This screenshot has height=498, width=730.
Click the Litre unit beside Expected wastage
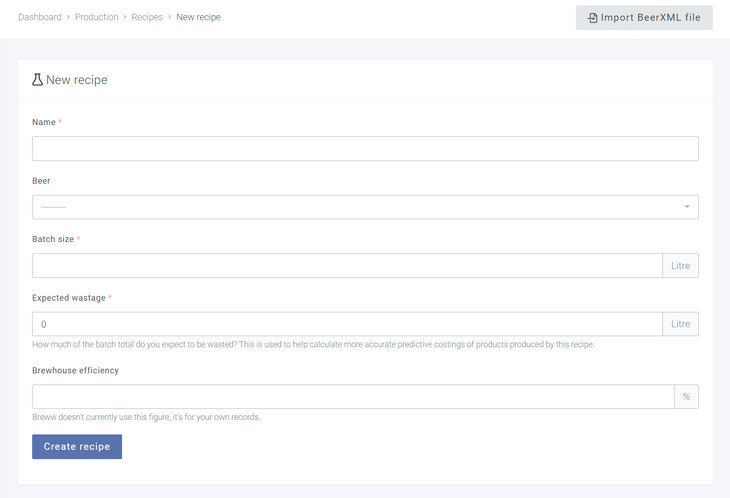680,324
